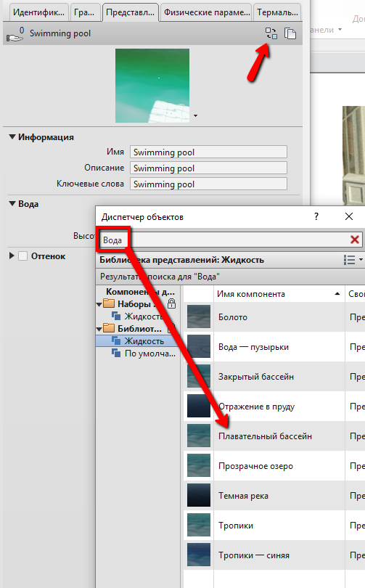Click the hand sharing icon near Swimming pool

15,34
